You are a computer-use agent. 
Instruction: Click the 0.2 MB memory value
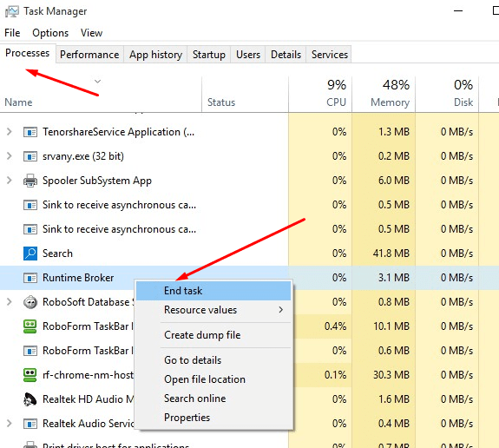[394, 156]
